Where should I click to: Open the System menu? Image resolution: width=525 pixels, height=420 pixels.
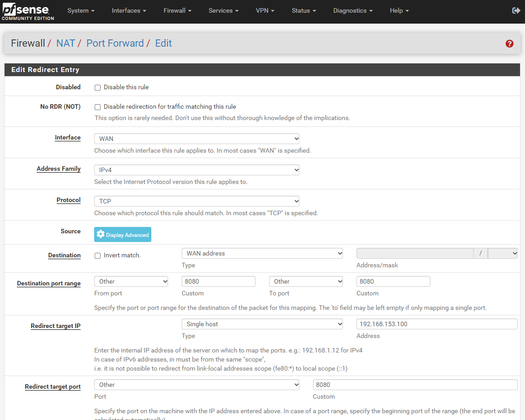click(81, 11)
